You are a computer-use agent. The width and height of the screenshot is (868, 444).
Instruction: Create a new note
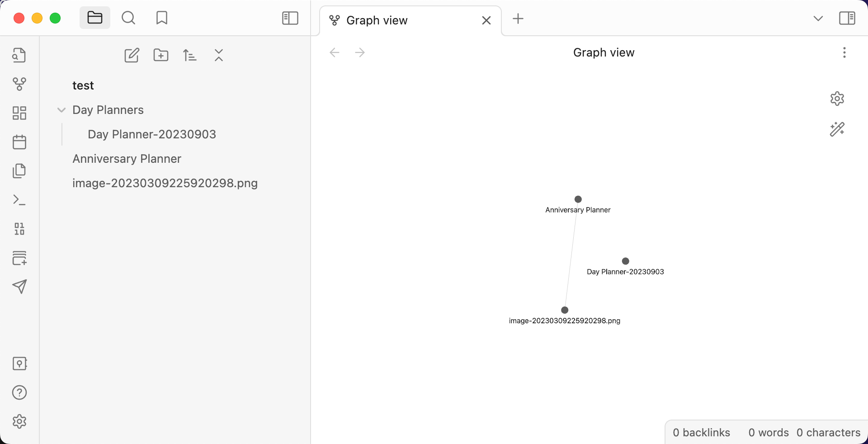pos(132,55)
